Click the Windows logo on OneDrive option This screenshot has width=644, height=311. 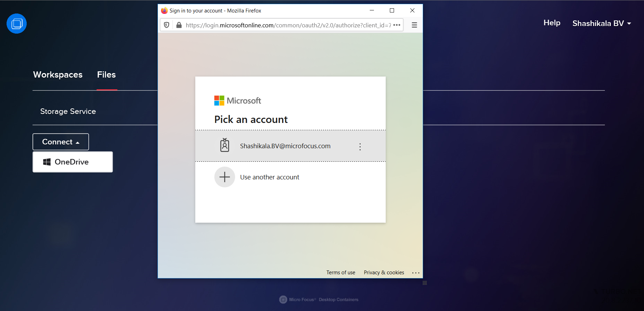tap(47, 162)
